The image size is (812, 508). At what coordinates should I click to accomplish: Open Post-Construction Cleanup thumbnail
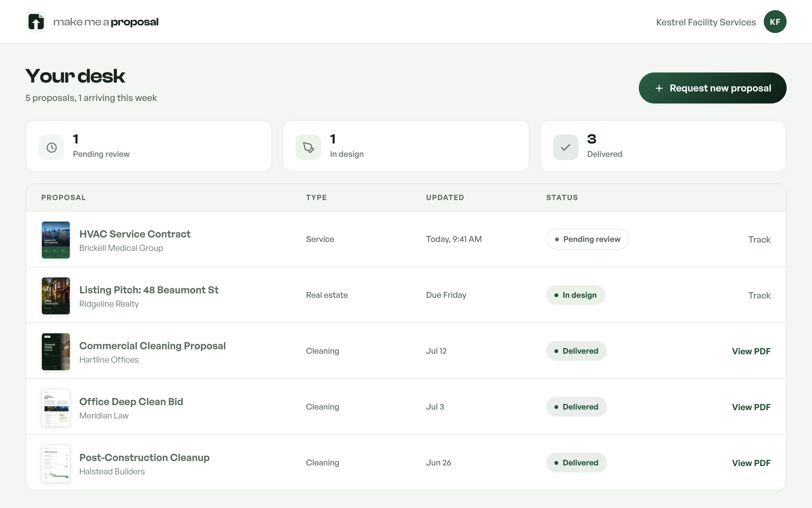pos(56,463)
